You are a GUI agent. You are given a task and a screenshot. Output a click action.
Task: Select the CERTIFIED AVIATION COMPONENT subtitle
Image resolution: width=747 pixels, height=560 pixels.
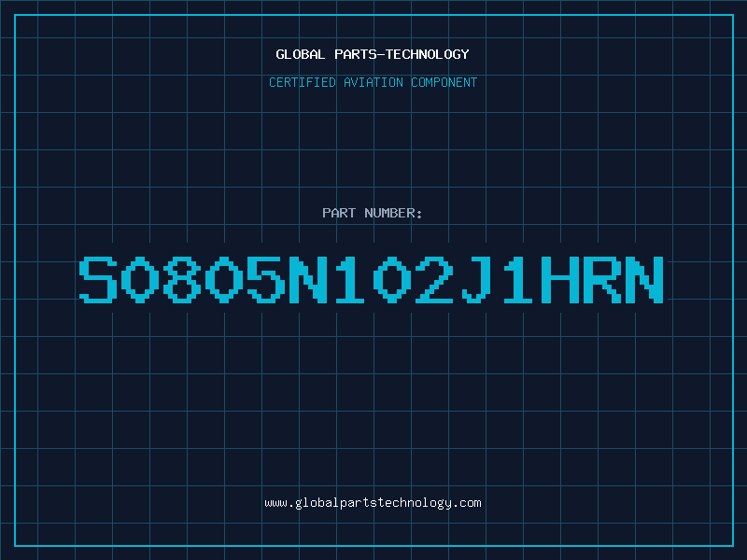(x=373, y=82)
